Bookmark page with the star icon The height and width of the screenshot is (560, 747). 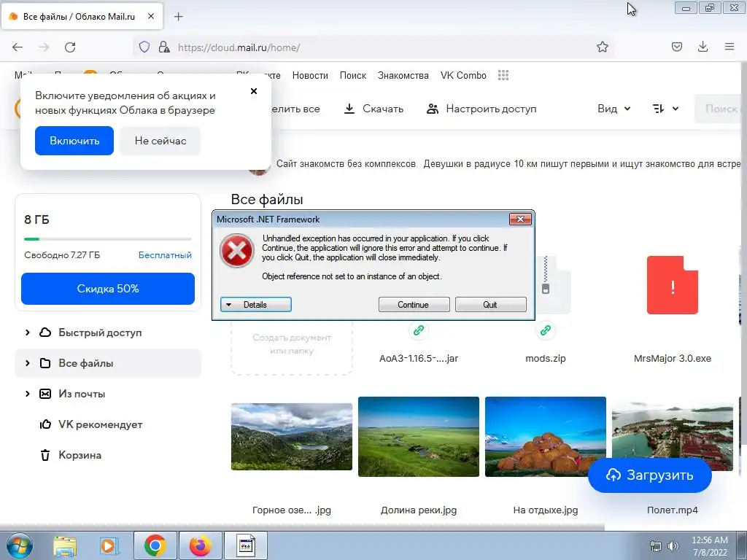click(602, 47)
